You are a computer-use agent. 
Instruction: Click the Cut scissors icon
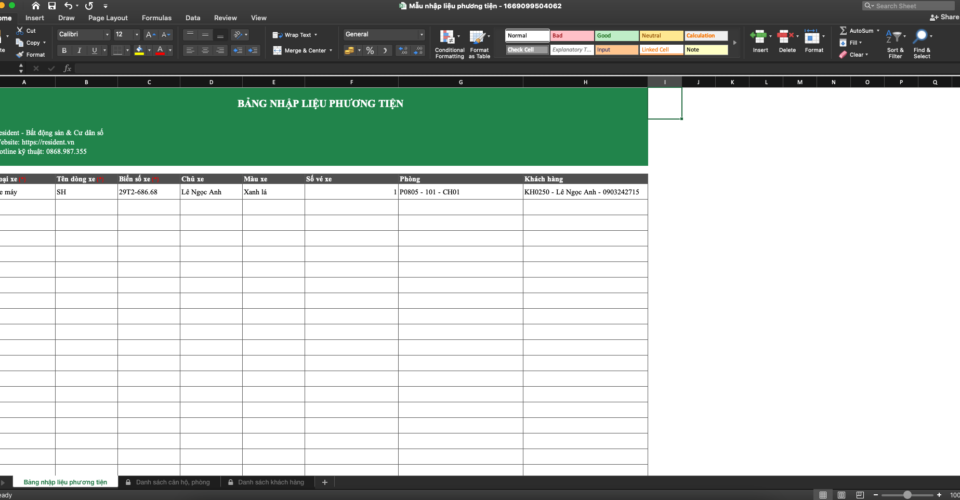click(19, 31)
